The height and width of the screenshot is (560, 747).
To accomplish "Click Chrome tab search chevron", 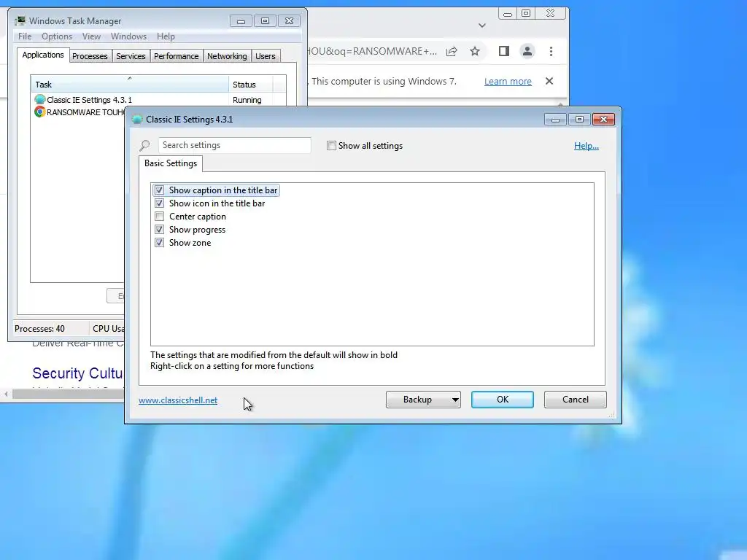I will point(482,26).
